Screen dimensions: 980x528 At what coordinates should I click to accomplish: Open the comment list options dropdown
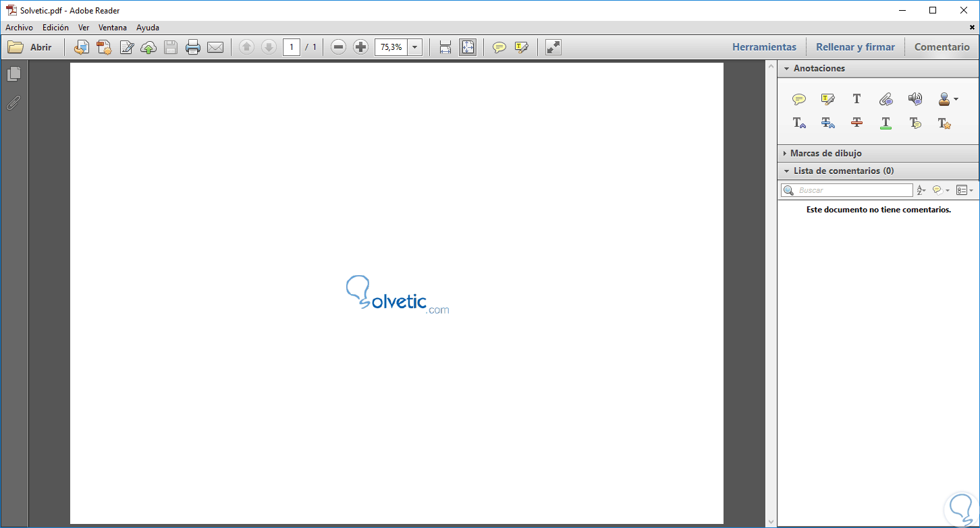pyautogui.click(x=964, y=190)
